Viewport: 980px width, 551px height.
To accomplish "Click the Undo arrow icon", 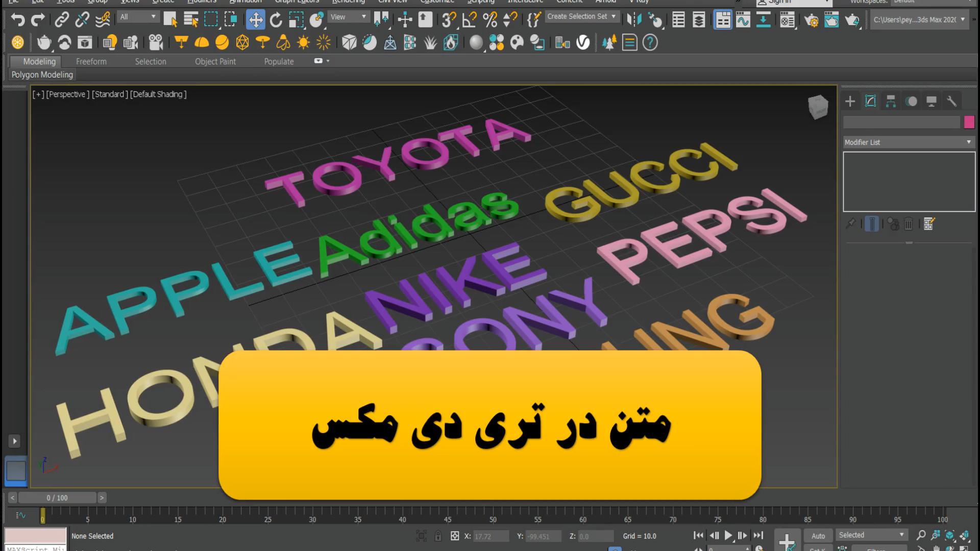I will (17, 20).
